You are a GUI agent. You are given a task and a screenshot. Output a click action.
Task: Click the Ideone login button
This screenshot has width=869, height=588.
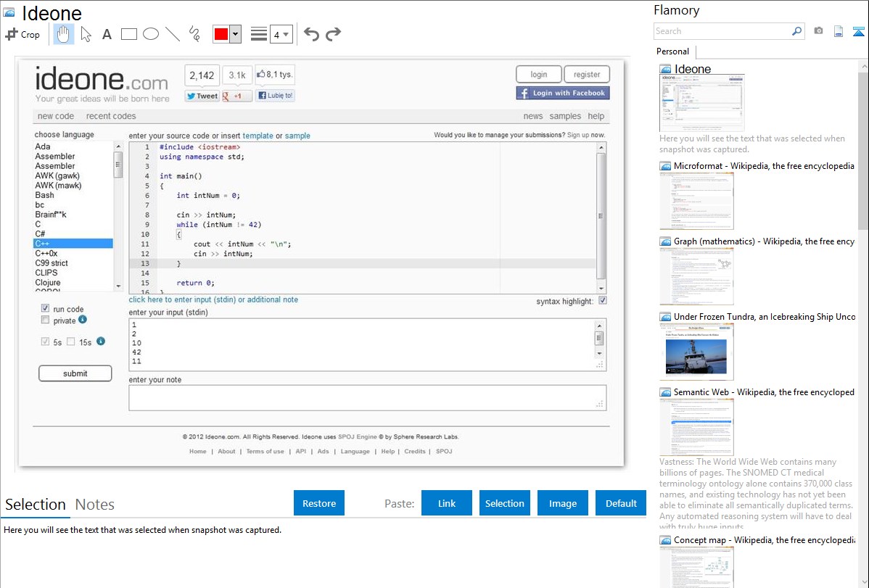pyautogui.click(x=539, y=74)
